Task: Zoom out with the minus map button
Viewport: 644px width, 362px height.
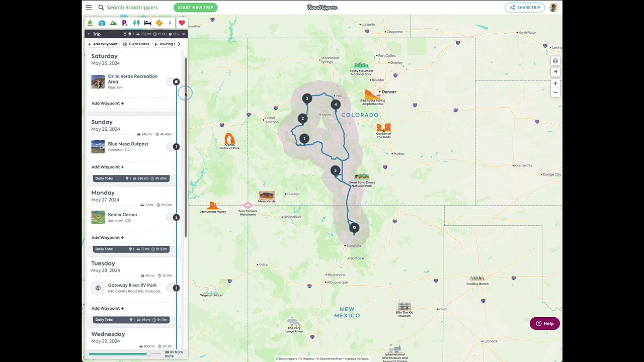Action: click(x=555, y=93)
